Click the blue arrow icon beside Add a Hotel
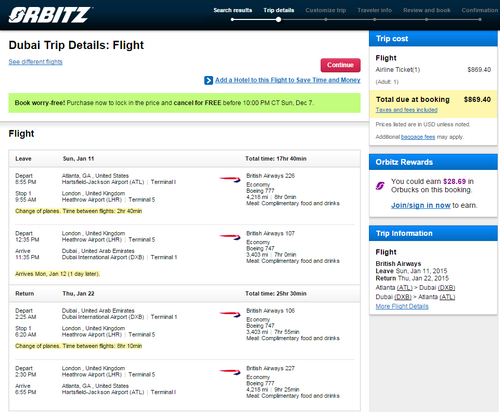The image size is (500, 412). tap(208, 80)
